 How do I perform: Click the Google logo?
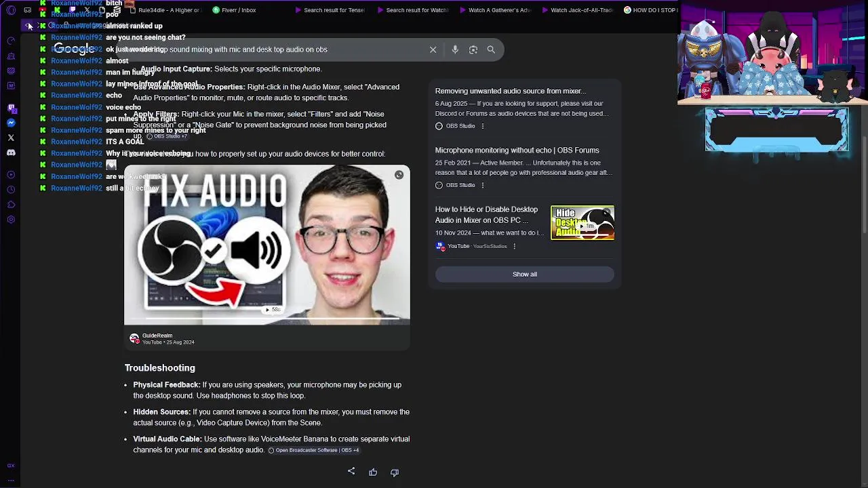point(74,49)
